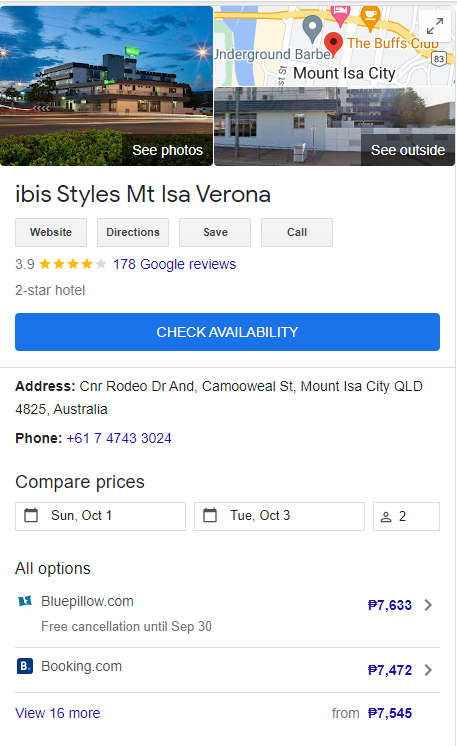Image resolution: width=457 pixels, height=746 pixels.
Task: Save the ibis Styles hotel
Action: (x=215, y=233)
